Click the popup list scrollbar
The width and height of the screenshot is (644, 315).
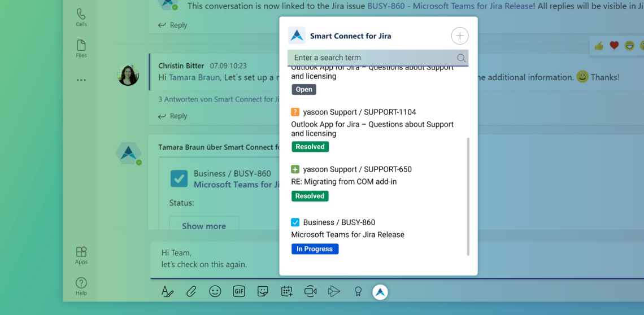pyautogui.click(x=468, y=196)
